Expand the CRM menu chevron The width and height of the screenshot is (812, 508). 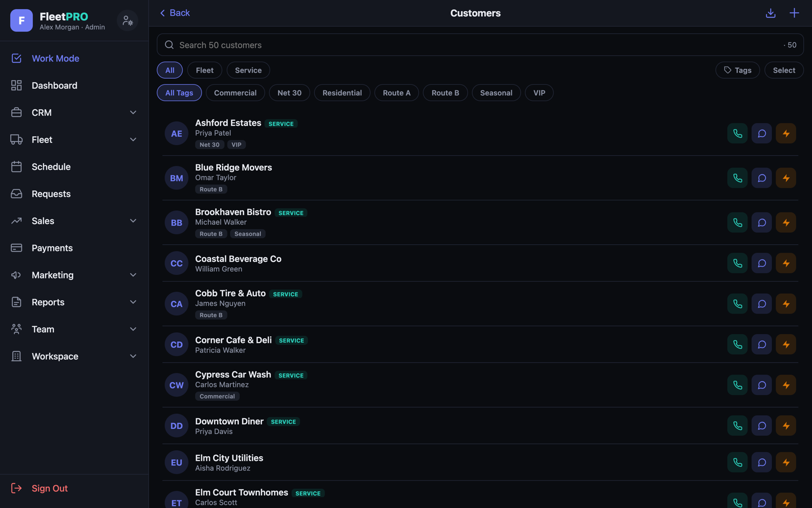133,113
